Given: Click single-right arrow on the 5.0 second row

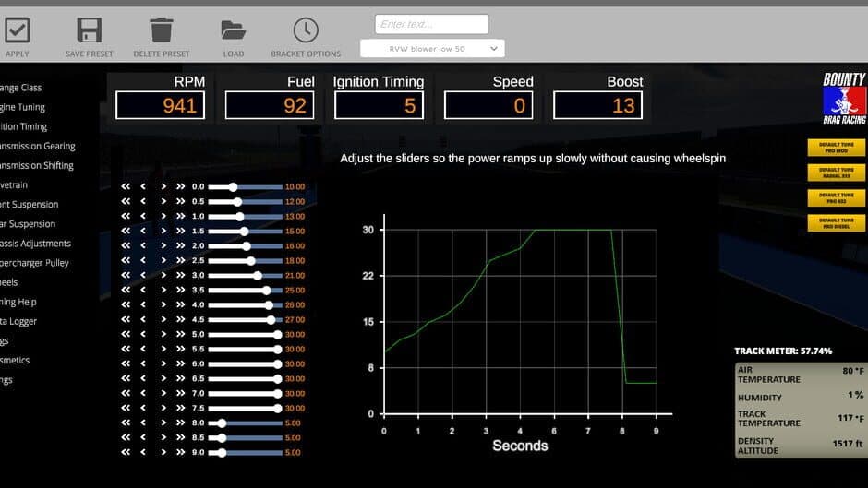Looking at the screenshot, I should (163, 335).
